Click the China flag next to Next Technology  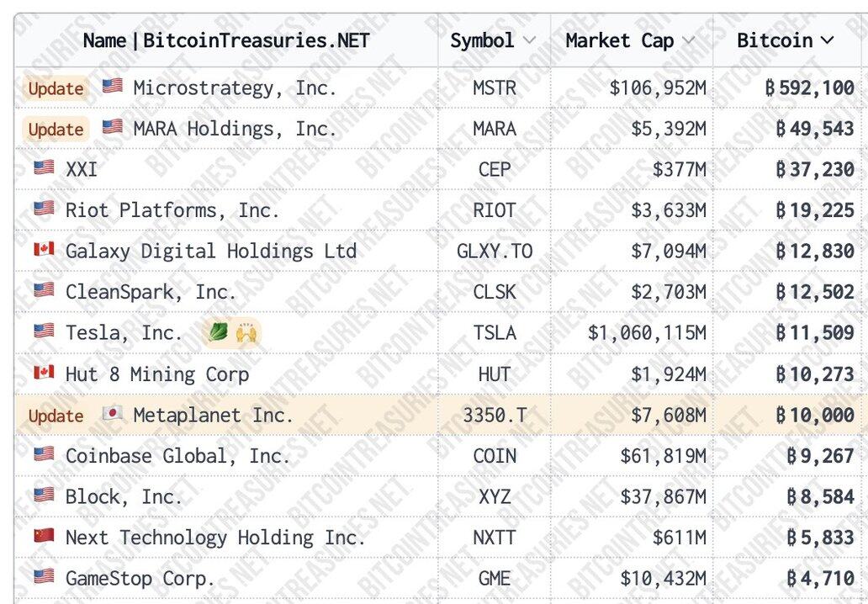(x=44, y=537)
